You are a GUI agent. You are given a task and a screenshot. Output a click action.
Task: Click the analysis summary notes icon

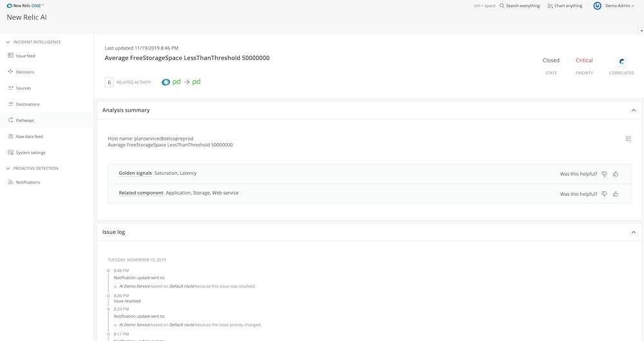click(628, 139)
